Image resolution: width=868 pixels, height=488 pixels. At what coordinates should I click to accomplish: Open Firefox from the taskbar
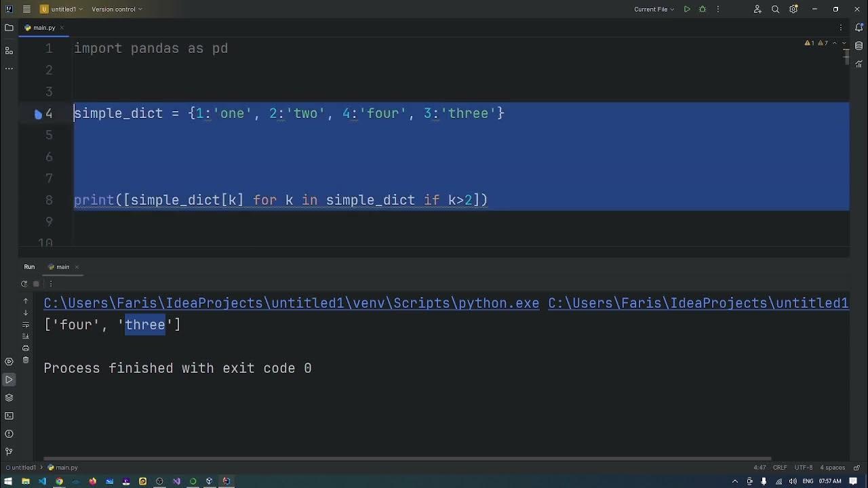(92, 481)
